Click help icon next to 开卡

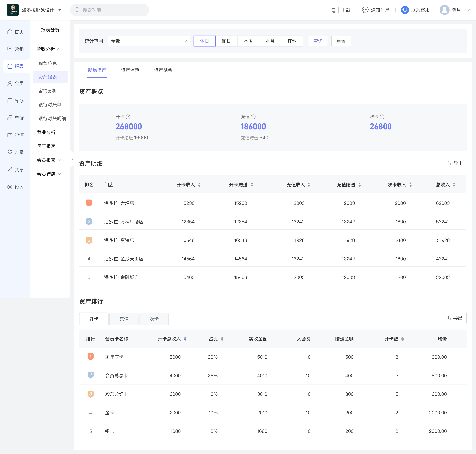[x=128, y=117]
